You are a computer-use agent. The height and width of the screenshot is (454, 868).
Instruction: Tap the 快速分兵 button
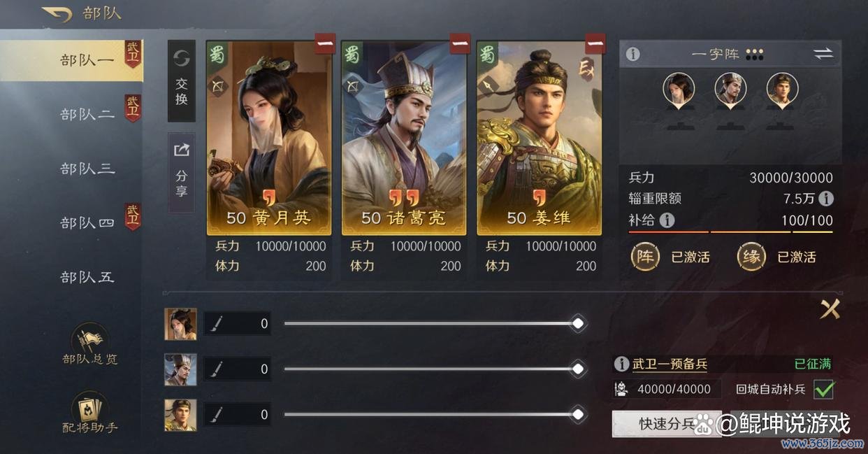coord(667,424)
